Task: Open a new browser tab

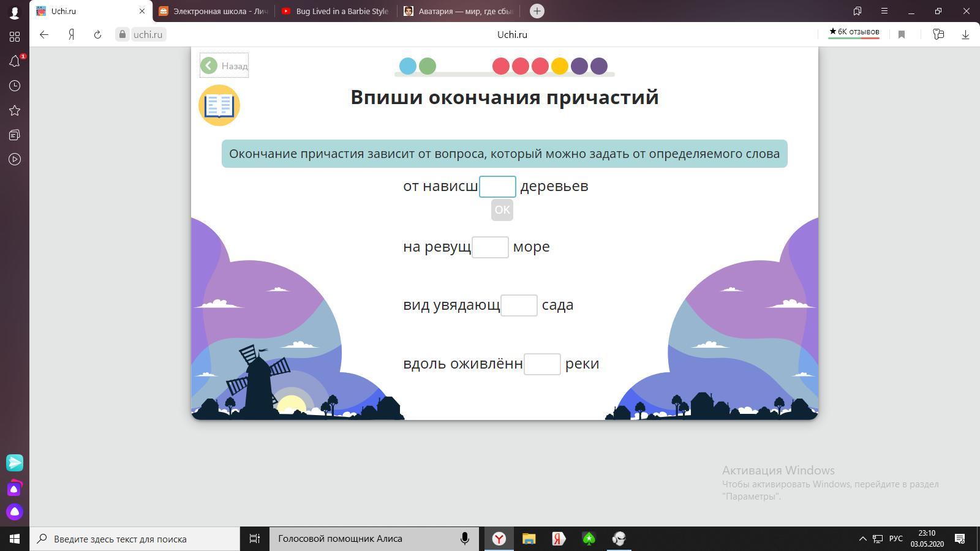Action: coord(537,11)
